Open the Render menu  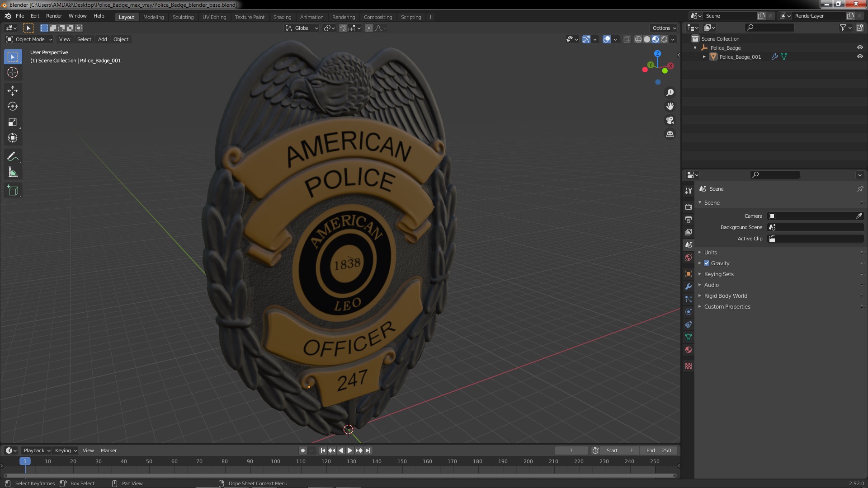pyautogui.click(x=54, y=16)
